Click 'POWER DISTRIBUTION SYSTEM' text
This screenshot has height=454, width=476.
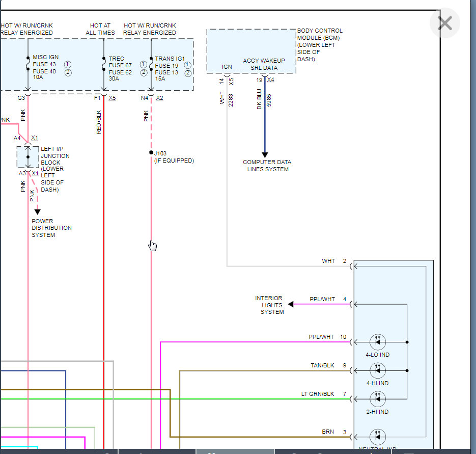[x=51, y=228]
